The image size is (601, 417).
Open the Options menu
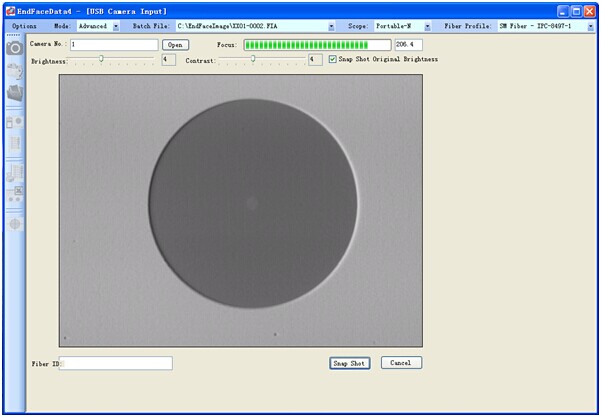(x=24, y=27)
